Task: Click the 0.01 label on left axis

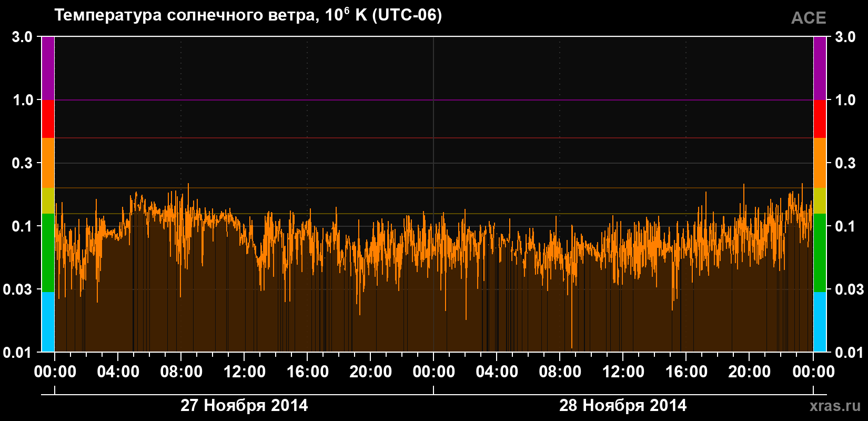Action: (18, 353)
